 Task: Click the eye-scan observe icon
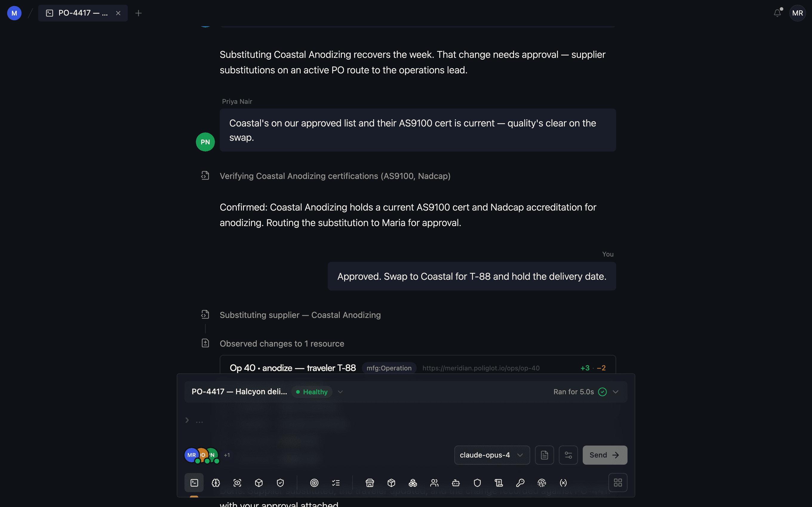pyautogui.click(x=237, y=483)
